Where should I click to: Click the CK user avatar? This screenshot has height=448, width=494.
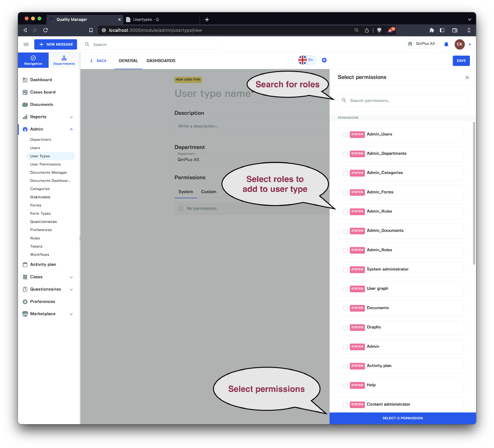click(x=459, y=44)
